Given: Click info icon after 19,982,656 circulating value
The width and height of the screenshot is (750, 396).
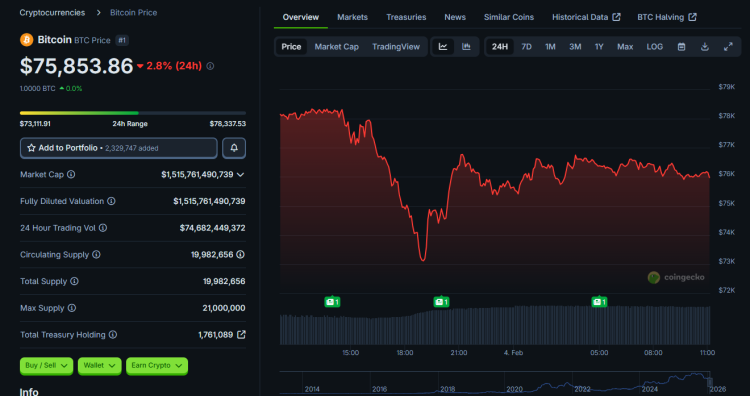Looking at the screenshot, I should pos(241,254).
